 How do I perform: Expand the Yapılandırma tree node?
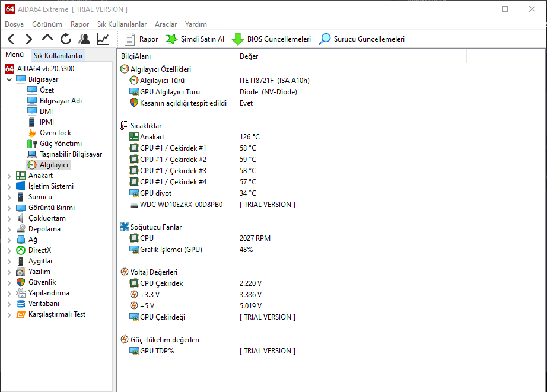(9, 294)
